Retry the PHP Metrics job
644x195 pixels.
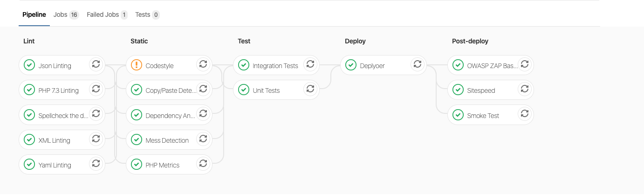pos(203,164)
